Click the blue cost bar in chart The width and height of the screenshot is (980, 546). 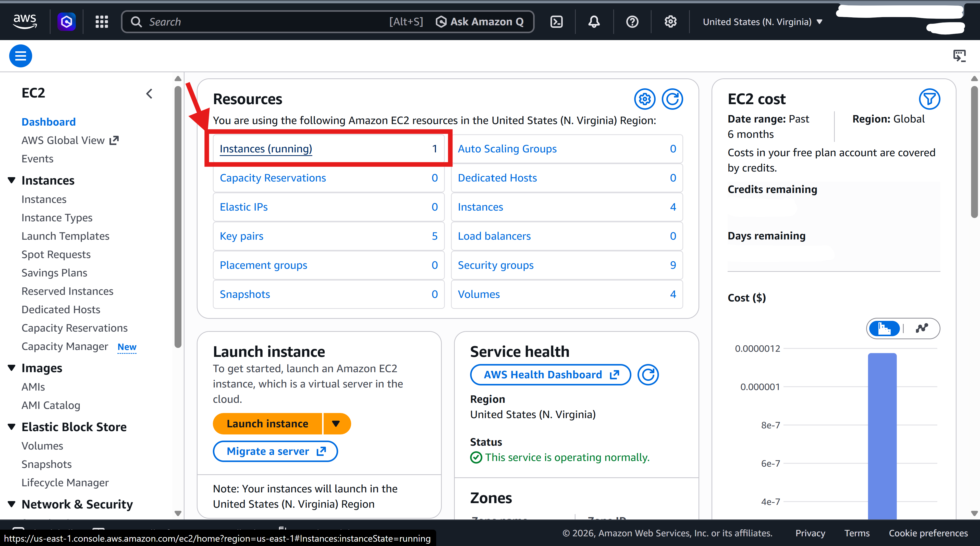coord(882,436)
